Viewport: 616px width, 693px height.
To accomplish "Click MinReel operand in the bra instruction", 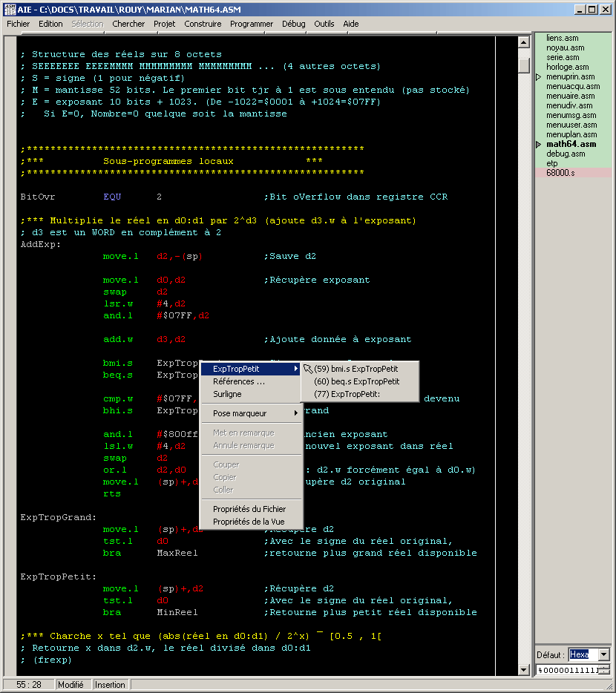I will pos(177,612).
